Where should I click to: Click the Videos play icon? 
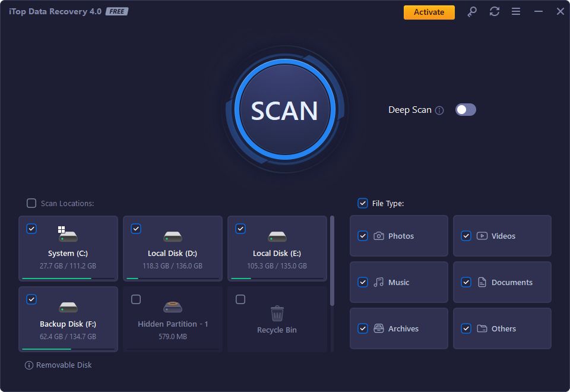(482, 236)
